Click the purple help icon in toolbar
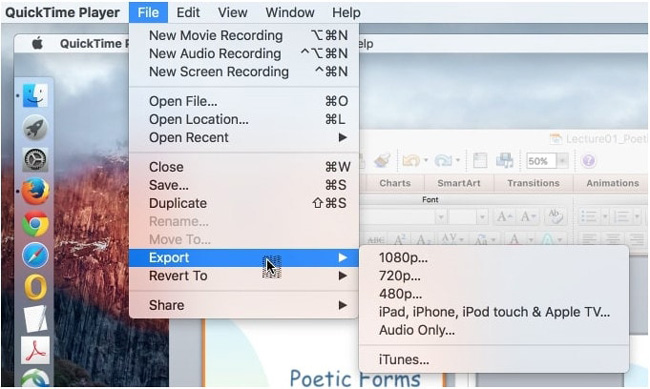 click(x=588, y=160)
